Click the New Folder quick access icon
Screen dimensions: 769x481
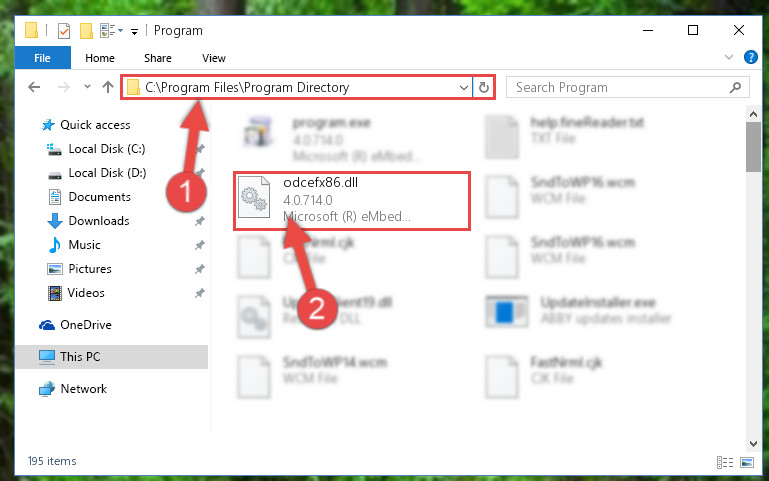coord(86,31)
